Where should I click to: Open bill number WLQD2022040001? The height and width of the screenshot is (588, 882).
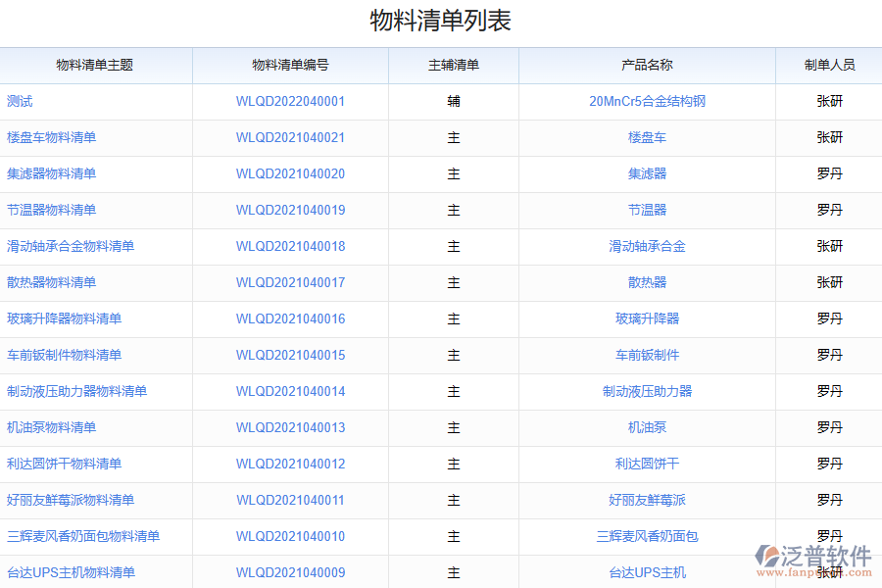pyautogui.click(x=290, y=101)
